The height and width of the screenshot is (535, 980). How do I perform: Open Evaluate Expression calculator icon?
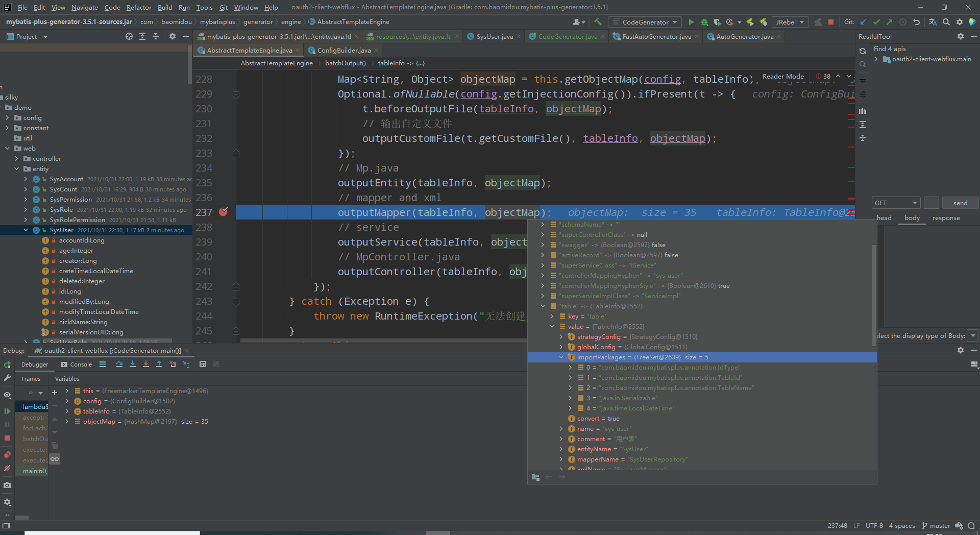(203, 364)
